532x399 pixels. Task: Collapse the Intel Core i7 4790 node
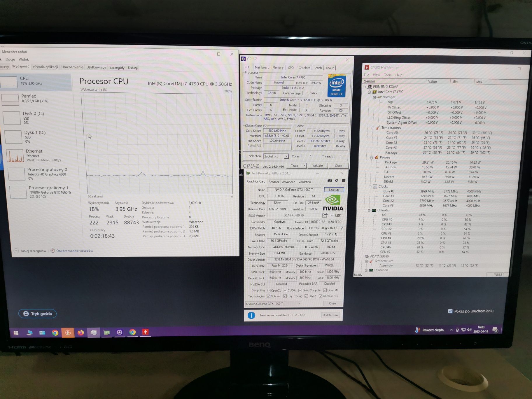pyautogui.click(x=369, y=92)
